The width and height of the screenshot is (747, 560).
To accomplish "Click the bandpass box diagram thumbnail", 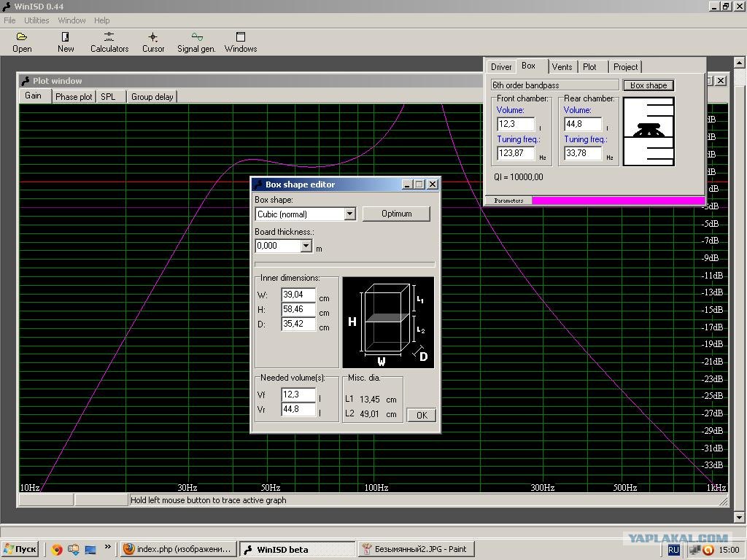I will click(x=649, y=132).
